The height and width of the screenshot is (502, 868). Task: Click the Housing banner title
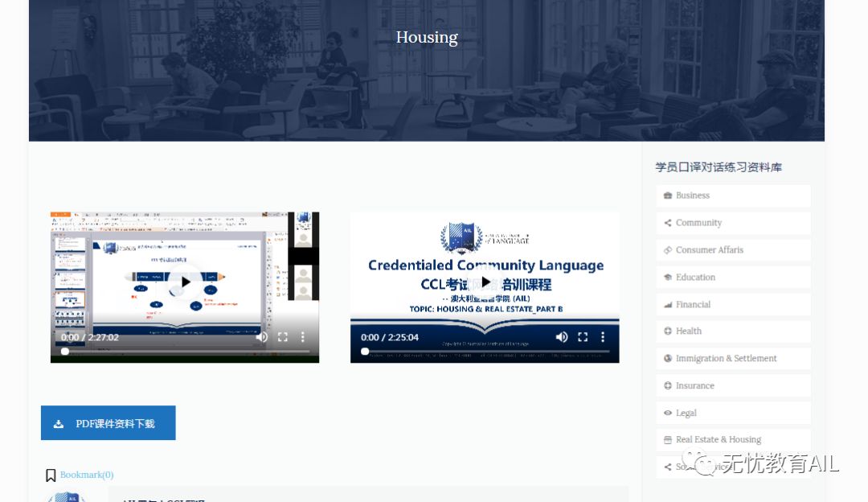[x=427, y=38]
